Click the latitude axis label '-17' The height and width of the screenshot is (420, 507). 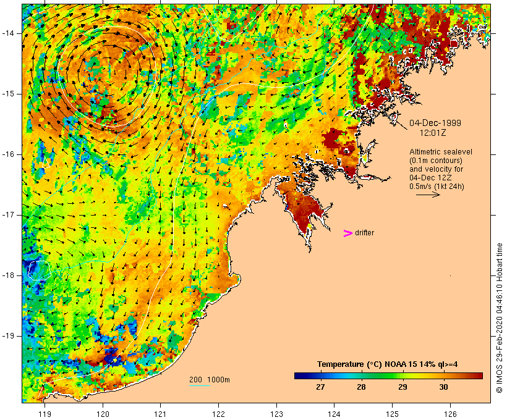click(8, 215)
